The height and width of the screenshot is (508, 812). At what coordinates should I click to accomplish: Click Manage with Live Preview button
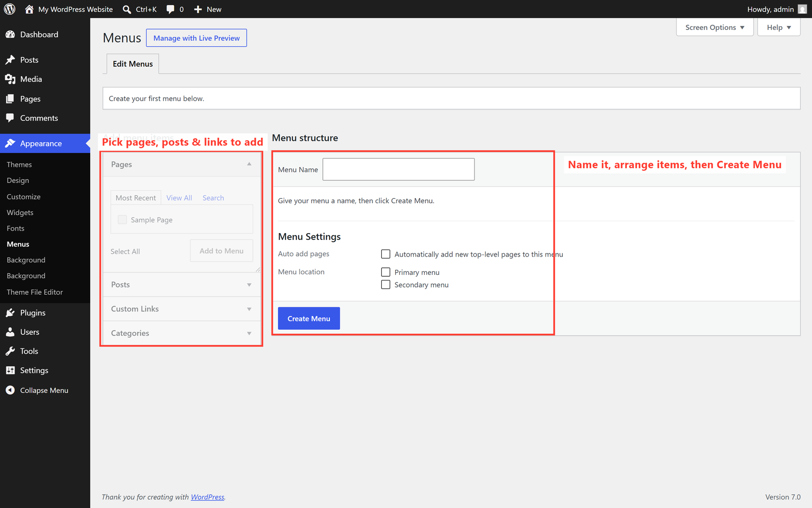coord(196,38)
